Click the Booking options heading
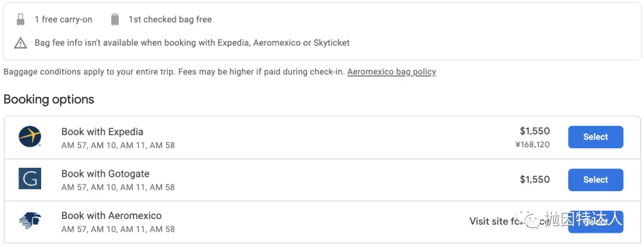Image resolution: width=644 pixels, height=247 pixels. (49, 99)
